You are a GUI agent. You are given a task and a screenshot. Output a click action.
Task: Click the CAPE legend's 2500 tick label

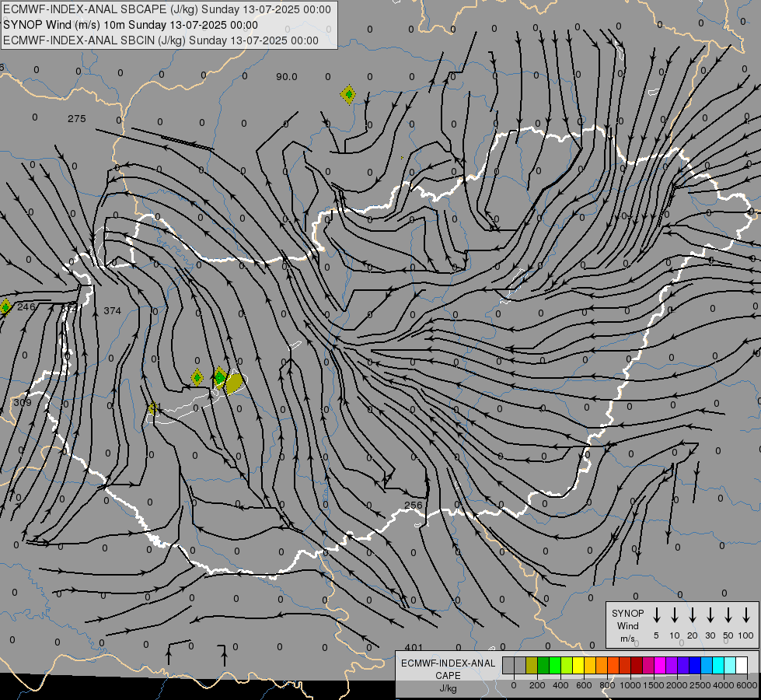(x=700, y=685)
